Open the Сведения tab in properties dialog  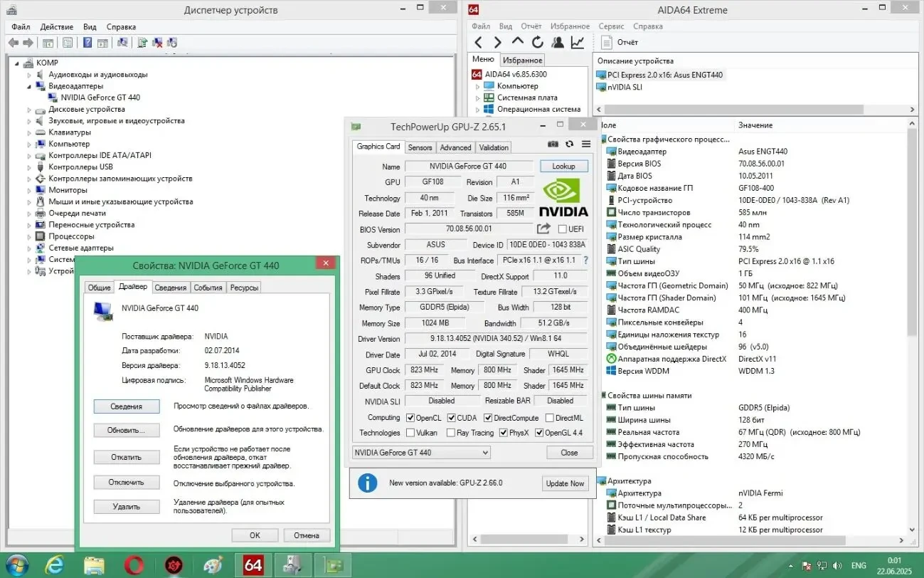click(171, 288)
